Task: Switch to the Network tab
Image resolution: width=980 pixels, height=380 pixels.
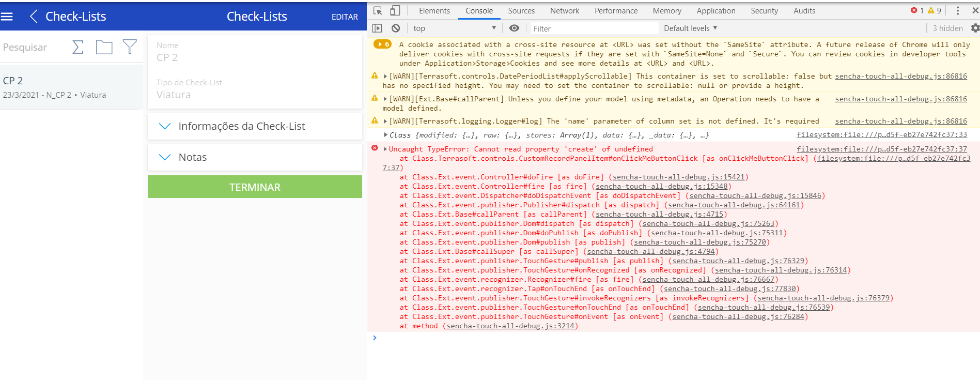Action: point(565,10)
